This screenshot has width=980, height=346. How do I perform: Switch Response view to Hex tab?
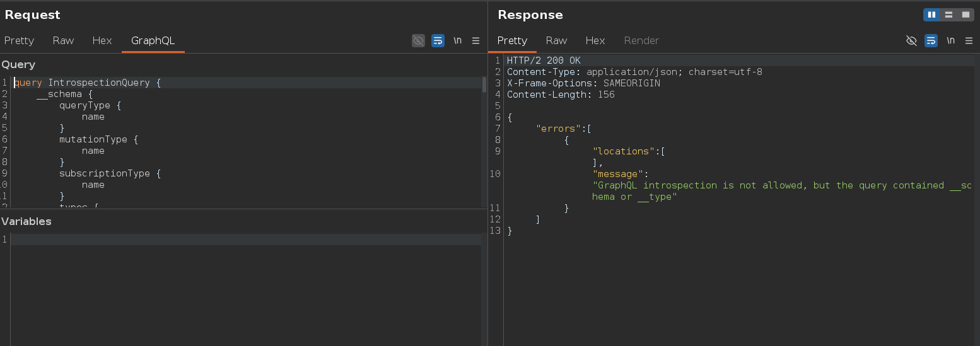(595, 40)
